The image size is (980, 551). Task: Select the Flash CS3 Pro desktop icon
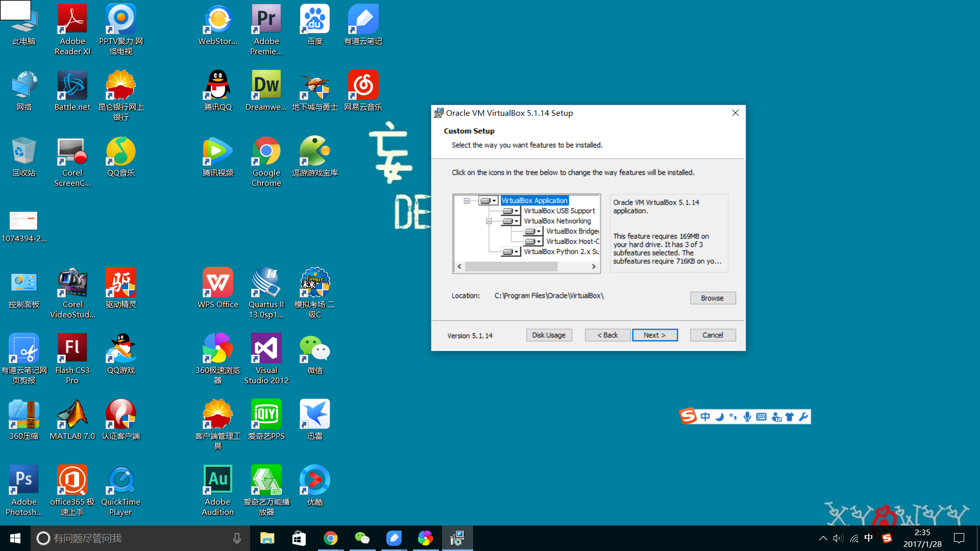72,359
